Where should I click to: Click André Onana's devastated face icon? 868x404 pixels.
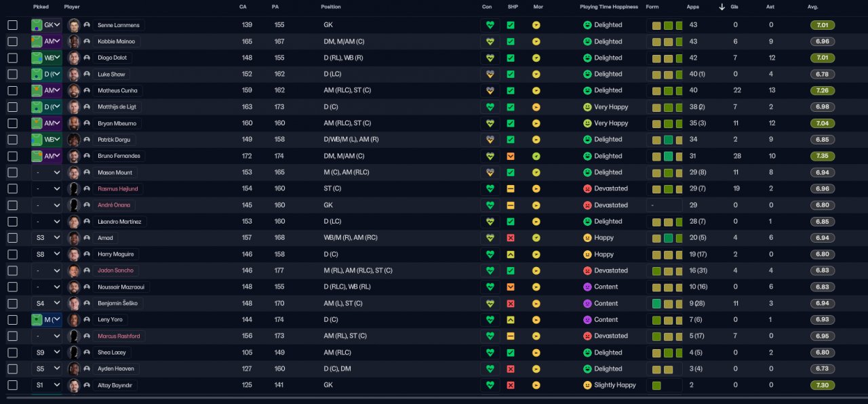587,205
